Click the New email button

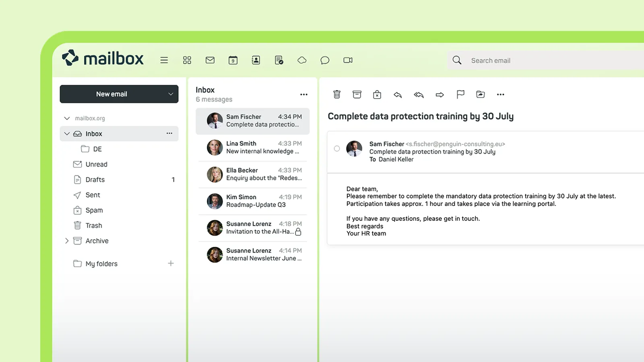coord(112,94)
